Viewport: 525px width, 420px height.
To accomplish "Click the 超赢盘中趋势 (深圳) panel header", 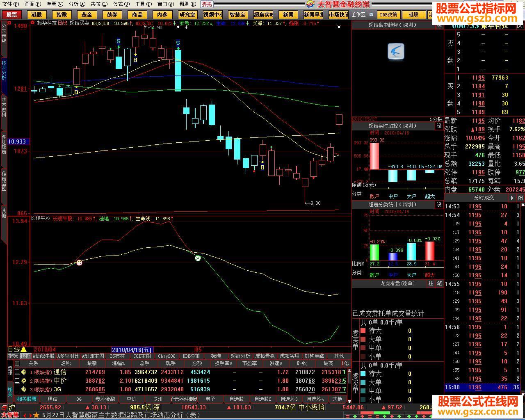I will click(393, 25).
